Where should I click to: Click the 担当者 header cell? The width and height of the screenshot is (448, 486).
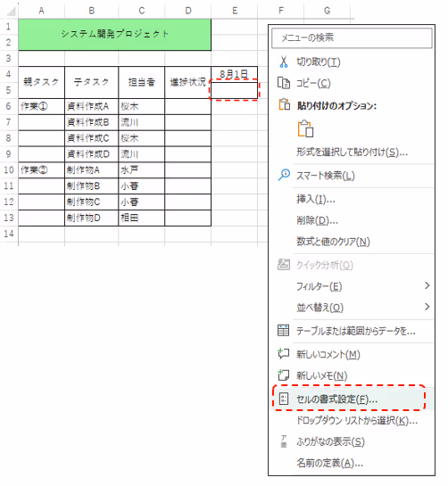[142, 82]
